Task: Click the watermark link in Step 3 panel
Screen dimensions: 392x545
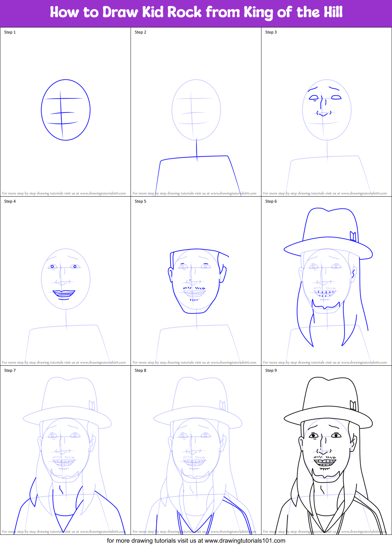Action: point(325,194)
